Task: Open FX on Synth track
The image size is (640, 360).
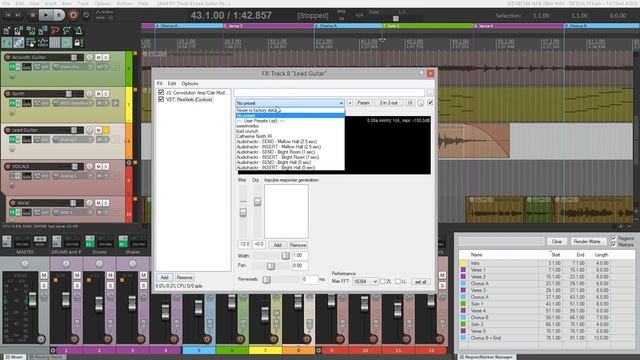Action: (x=12, y=103)
